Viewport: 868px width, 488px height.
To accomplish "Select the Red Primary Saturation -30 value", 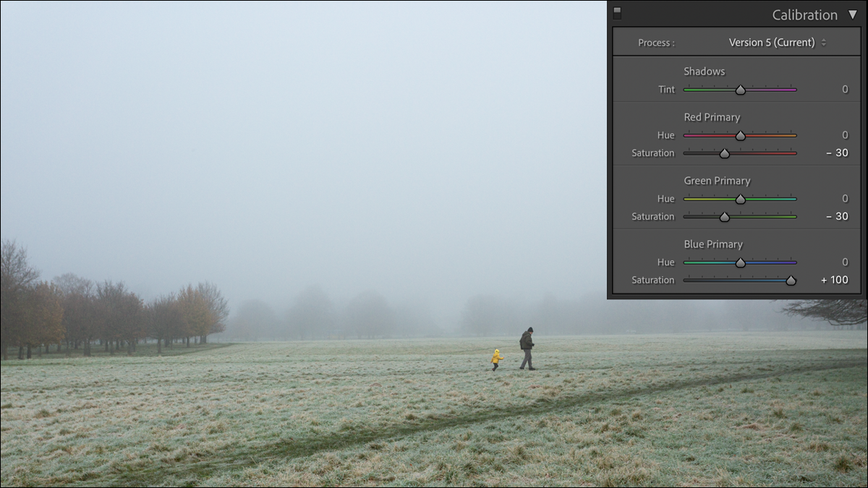I will (837, 153).
